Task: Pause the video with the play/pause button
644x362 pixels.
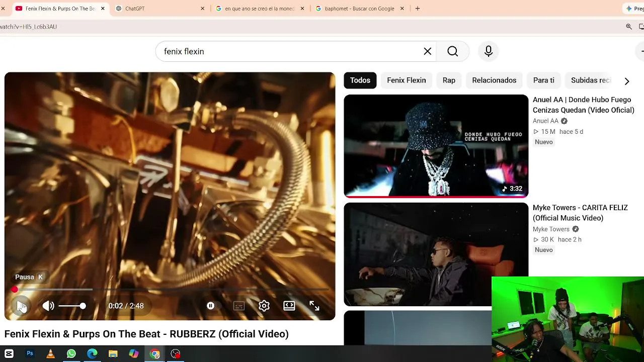Action: coord(21,306)
